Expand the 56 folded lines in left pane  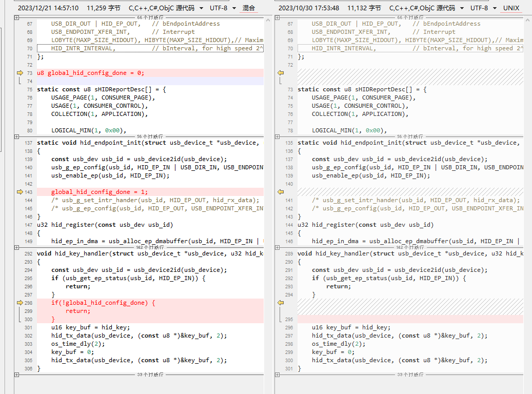[16, 137]
